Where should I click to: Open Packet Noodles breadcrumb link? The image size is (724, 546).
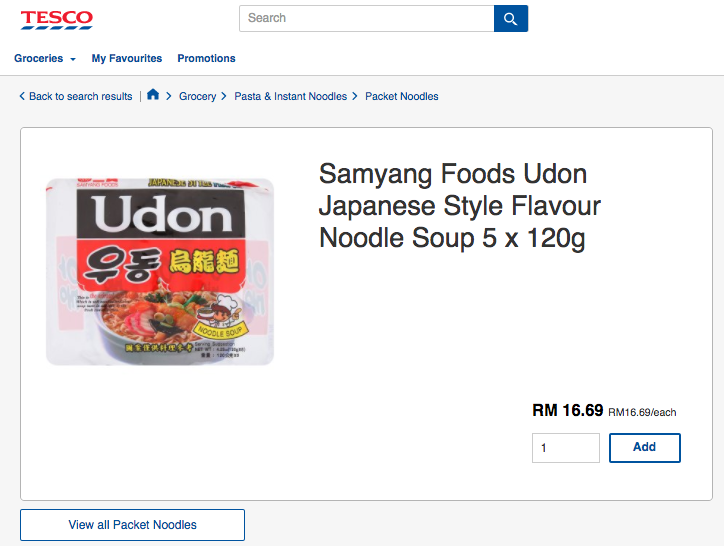[401, 97]
